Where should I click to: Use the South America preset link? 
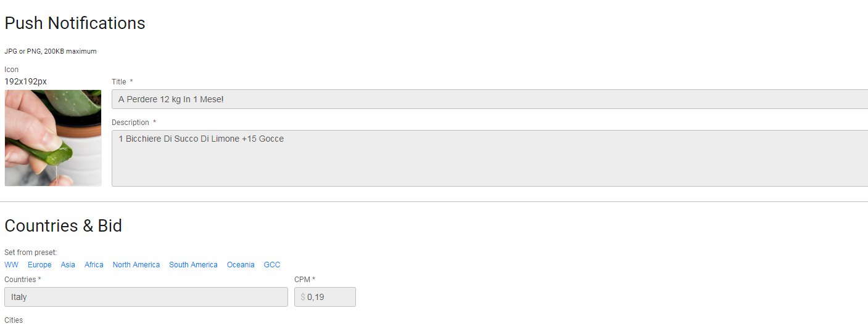(193, 265)
